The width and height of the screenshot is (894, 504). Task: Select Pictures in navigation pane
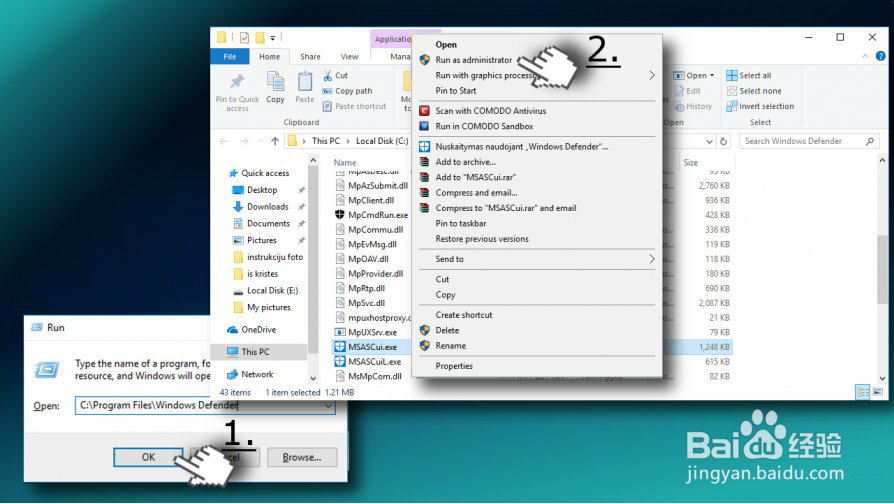pos(255,240)
